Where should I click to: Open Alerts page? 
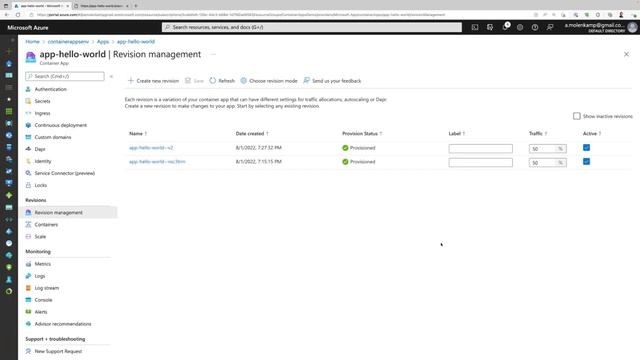click(41, 312)
